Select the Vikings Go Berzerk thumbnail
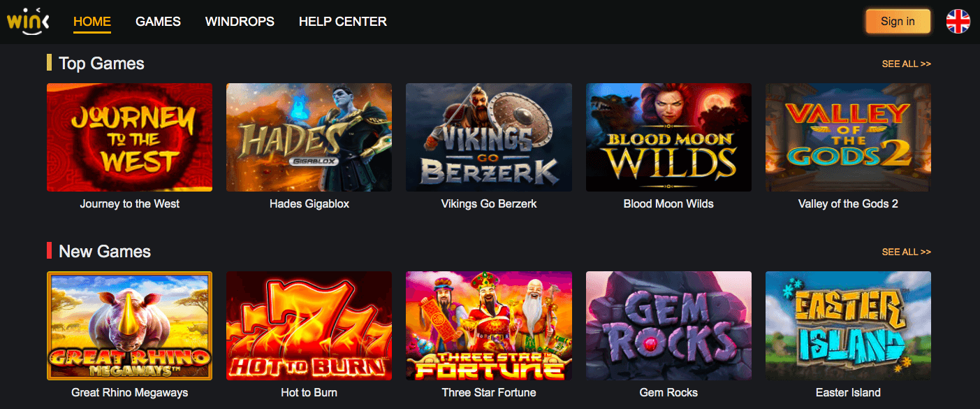Screen dimensions: 980x409 (x=489, y=137)
